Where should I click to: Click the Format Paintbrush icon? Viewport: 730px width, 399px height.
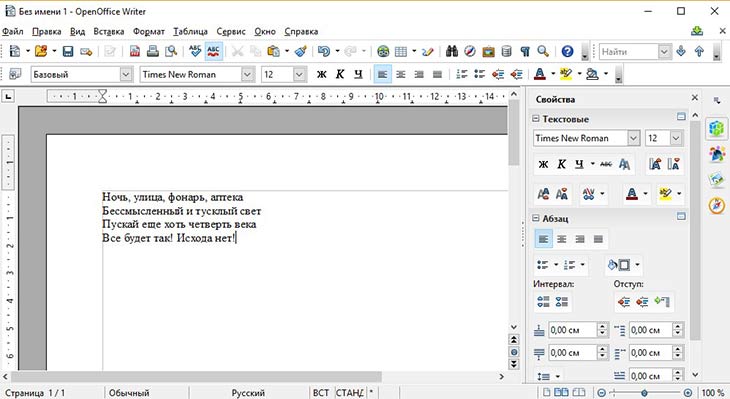click(x=301, y=51)
